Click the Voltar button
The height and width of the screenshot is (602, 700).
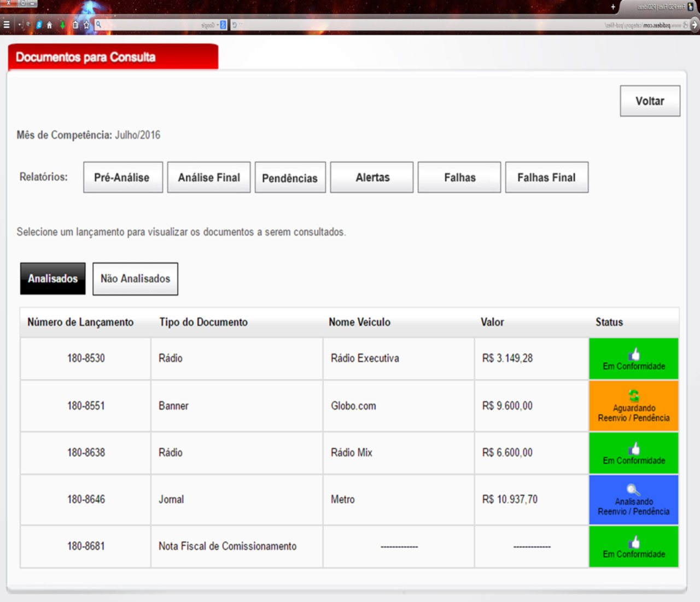click(x=650, y=101)
